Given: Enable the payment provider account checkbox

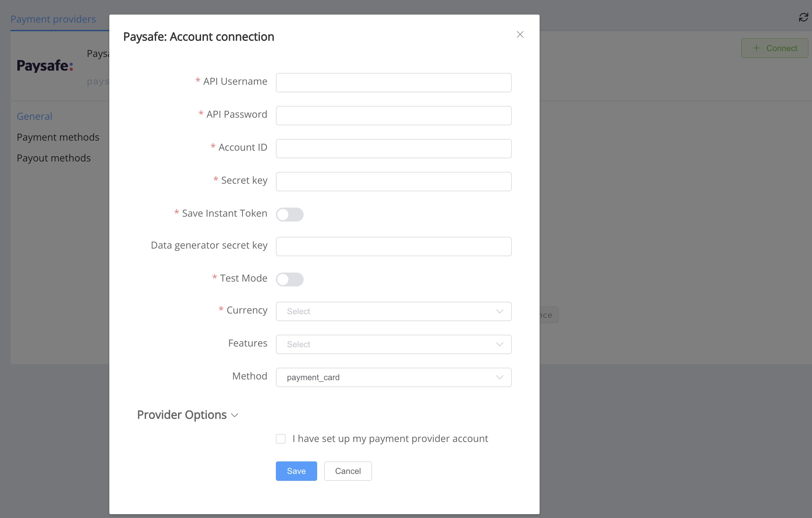Looking at the screenshot, I should click(x=282, y=438).
